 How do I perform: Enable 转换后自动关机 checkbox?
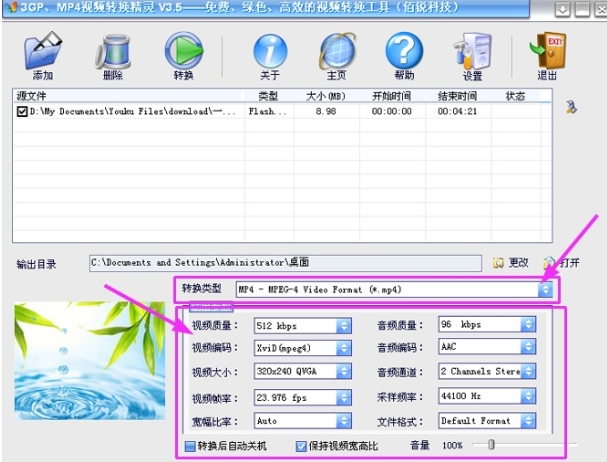[x=191, y=446]
